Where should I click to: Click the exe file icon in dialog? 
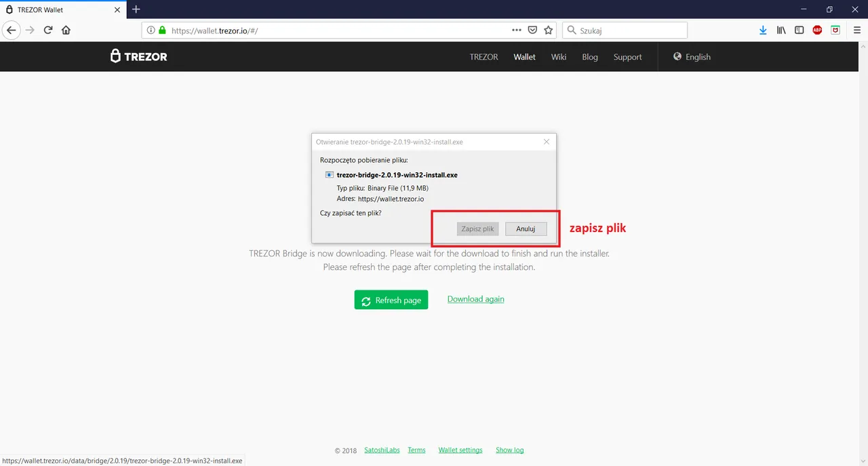pyautogui.click(x=330, y=175)
